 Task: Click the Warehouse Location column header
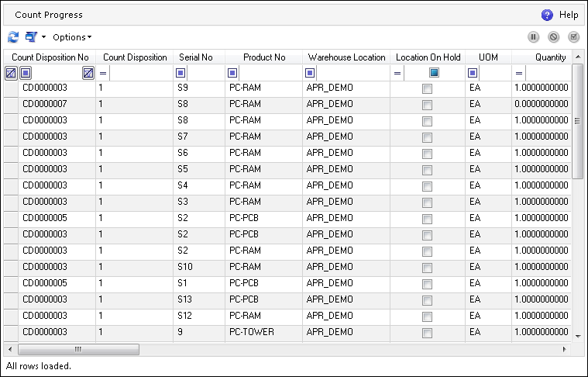click(346, 57)
